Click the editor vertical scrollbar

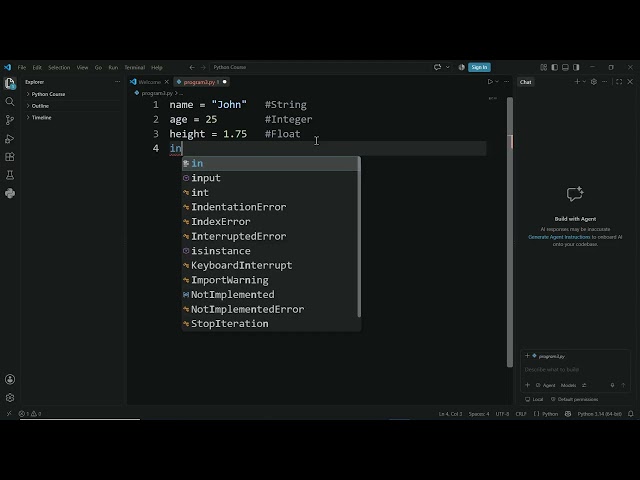pyautogui.click(x=509, y=232)
